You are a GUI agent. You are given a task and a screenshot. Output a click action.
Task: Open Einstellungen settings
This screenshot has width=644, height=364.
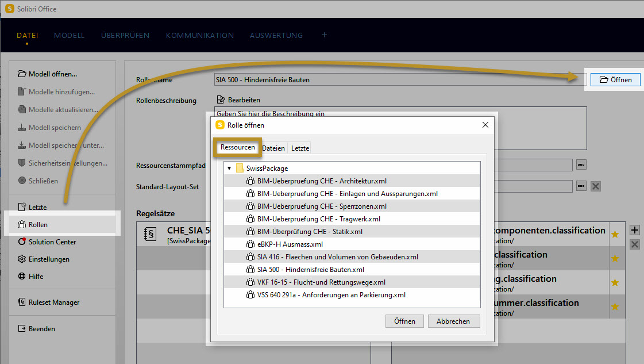tap(44, 259)
